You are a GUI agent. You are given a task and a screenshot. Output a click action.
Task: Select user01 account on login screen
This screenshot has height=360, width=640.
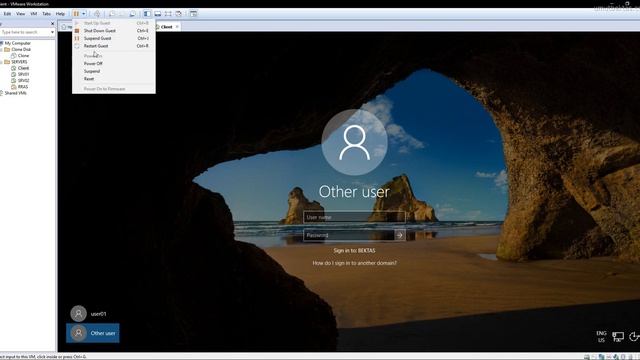click(x=93, y=314)
